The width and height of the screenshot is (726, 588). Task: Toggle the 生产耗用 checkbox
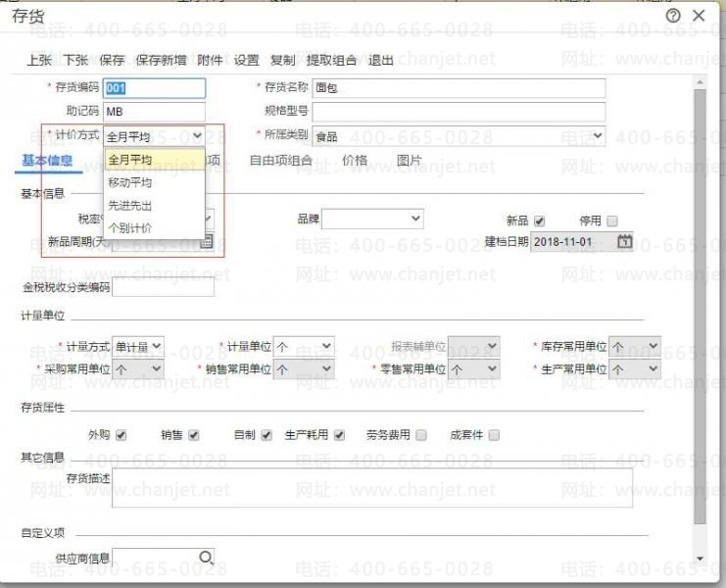point(339,435)
